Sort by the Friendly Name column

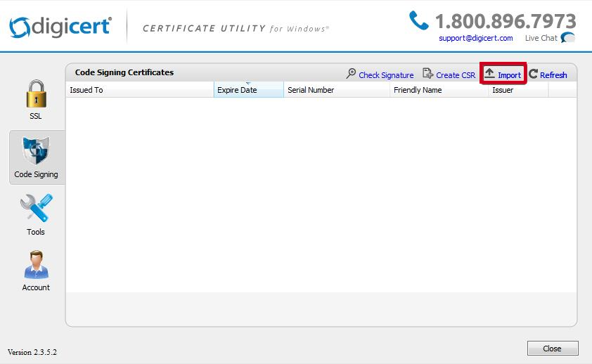pyautogui.click(x=439, y=90)
